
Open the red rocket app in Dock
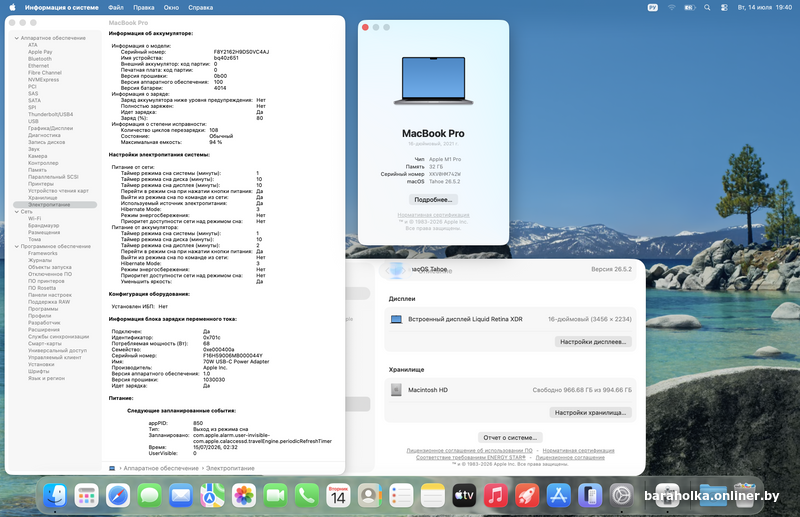tap(527, 495)
